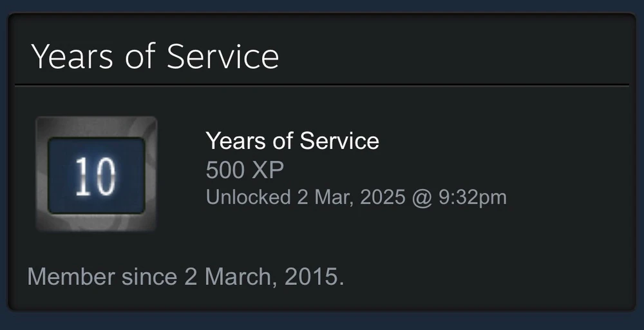This screenshot has height=330, width=644.
Task: Click the 500 XP label
Action: [x=245, y=170]
